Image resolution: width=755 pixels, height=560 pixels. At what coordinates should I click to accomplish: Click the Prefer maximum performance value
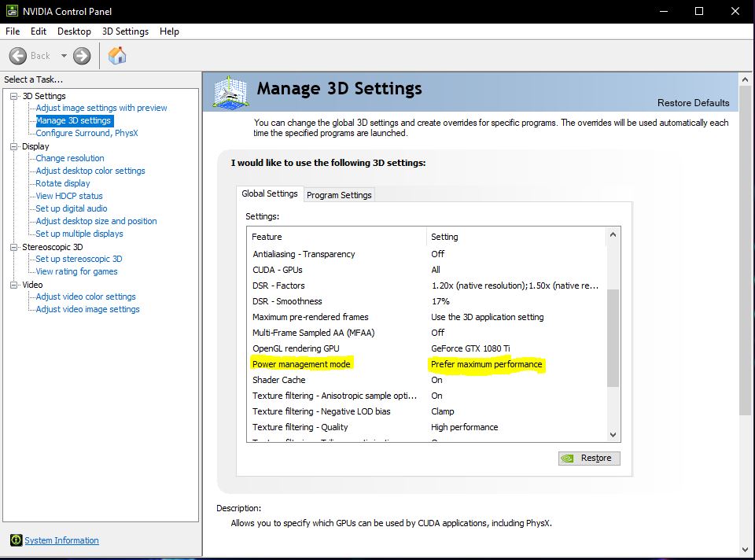486,364
